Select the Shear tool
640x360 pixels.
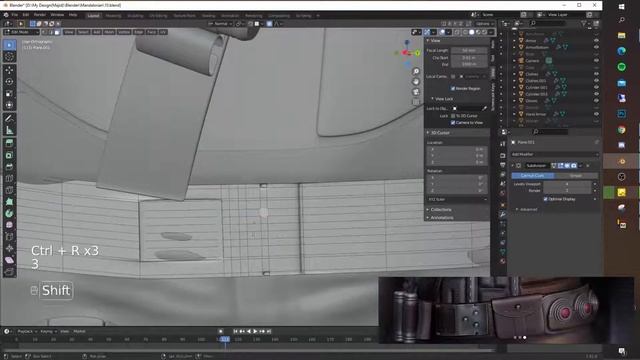tap(9, 260)
